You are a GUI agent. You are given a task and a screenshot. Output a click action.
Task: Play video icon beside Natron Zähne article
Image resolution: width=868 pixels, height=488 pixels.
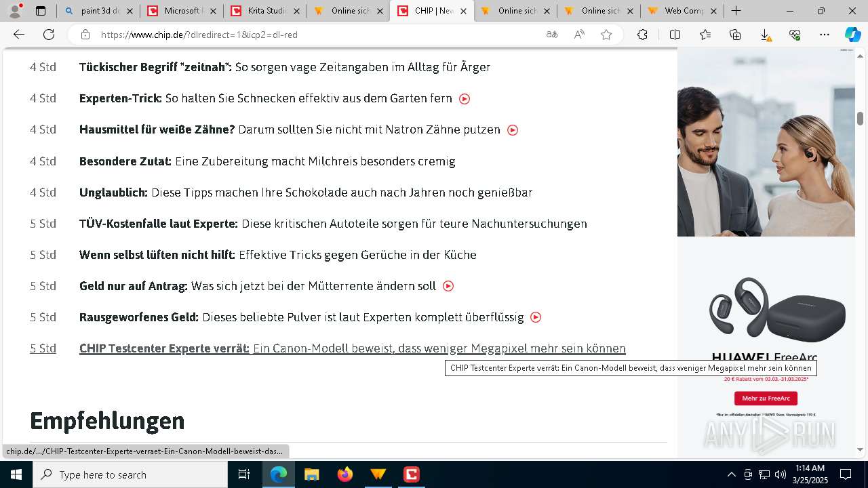click(513, 130)
